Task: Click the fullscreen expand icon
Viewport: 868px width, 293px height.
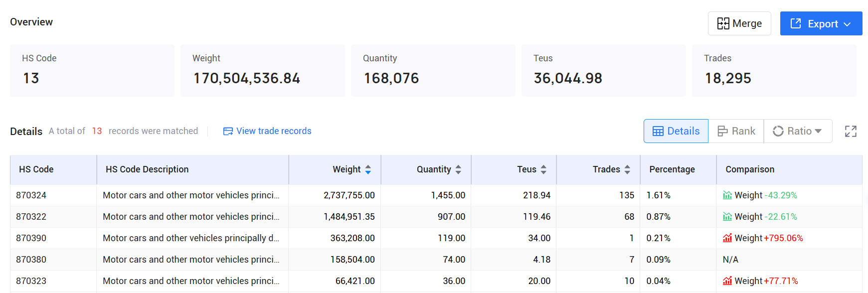Action: pyautogui.click(x=851, y=131)
